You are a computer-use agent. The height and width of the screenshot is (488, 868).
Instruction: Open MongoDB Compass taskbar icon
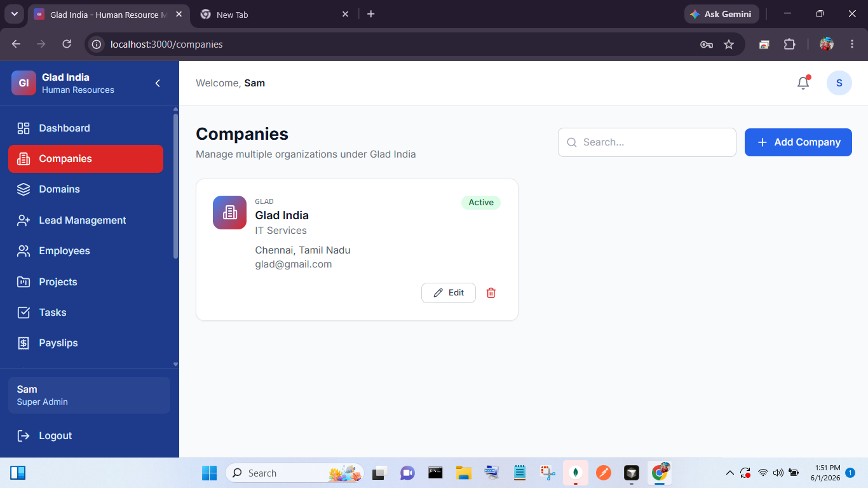coord(576,473)
